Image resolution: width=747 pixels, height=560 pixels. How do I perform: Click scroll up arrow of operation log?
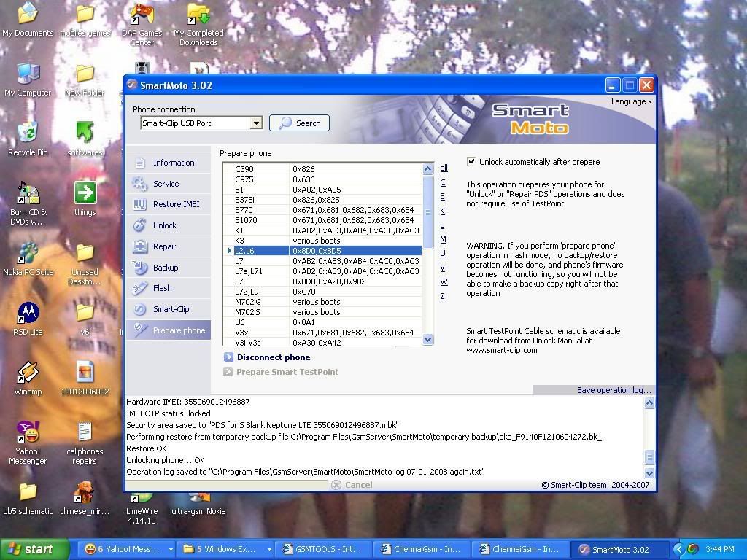(649, 402)
